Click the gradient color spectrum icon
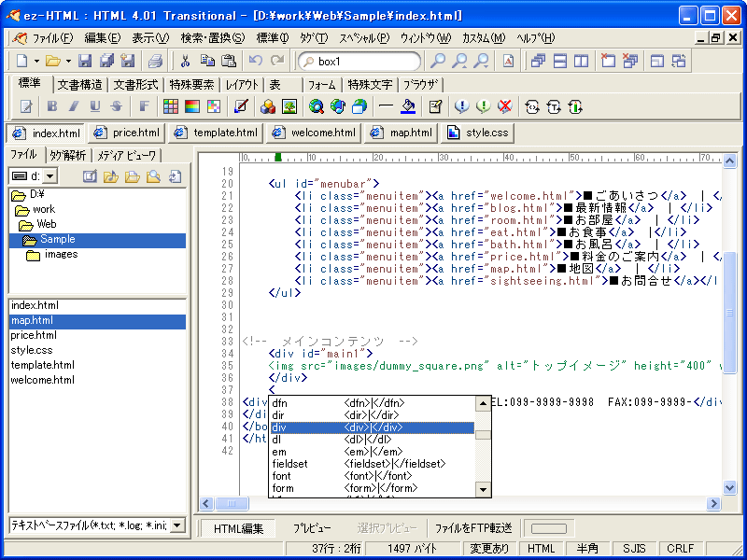This screenshot has width=747, height=560. click(x=192, y=106)
